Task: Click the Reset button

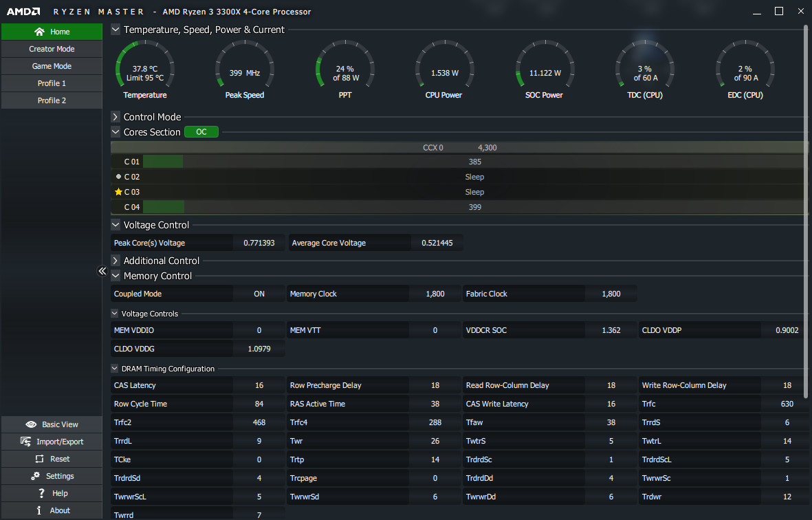Action: (x=52, y=459)
